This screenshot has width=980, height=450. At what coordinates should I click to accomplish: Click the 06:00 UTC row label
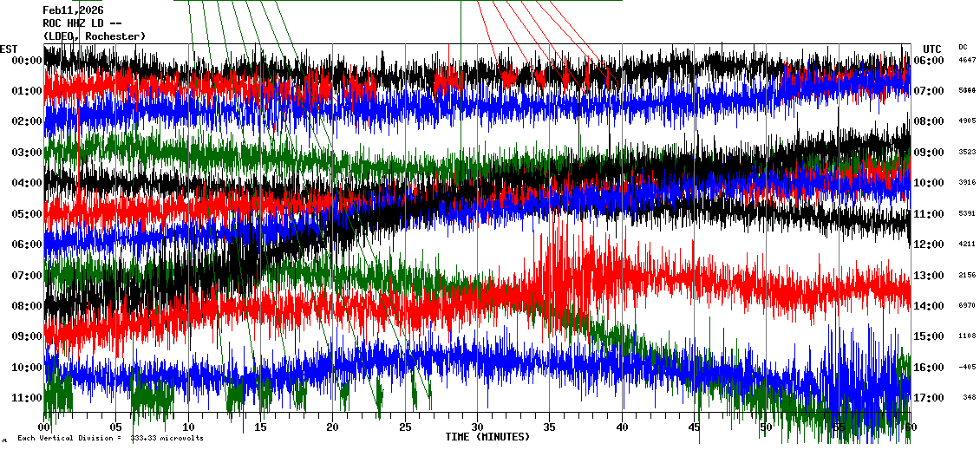click(929, 61)
